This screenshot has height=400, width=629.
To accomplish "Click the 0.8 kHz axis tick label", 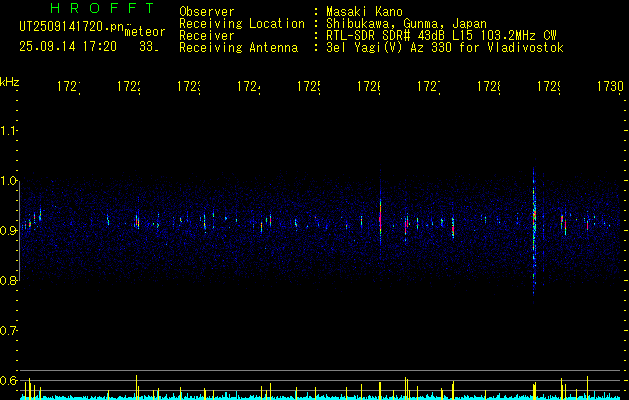I will click(x=8, y=280).
